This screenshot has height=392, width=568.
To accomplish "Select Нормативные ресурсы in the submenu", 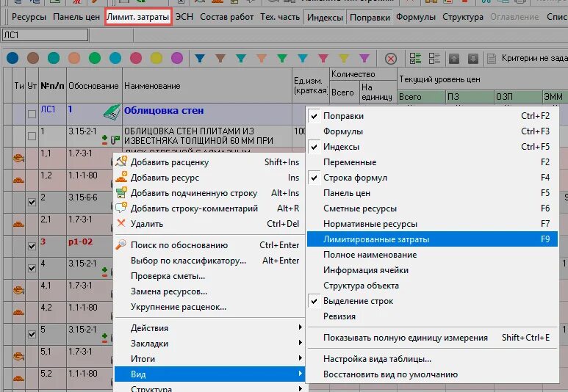I will 432,224.
